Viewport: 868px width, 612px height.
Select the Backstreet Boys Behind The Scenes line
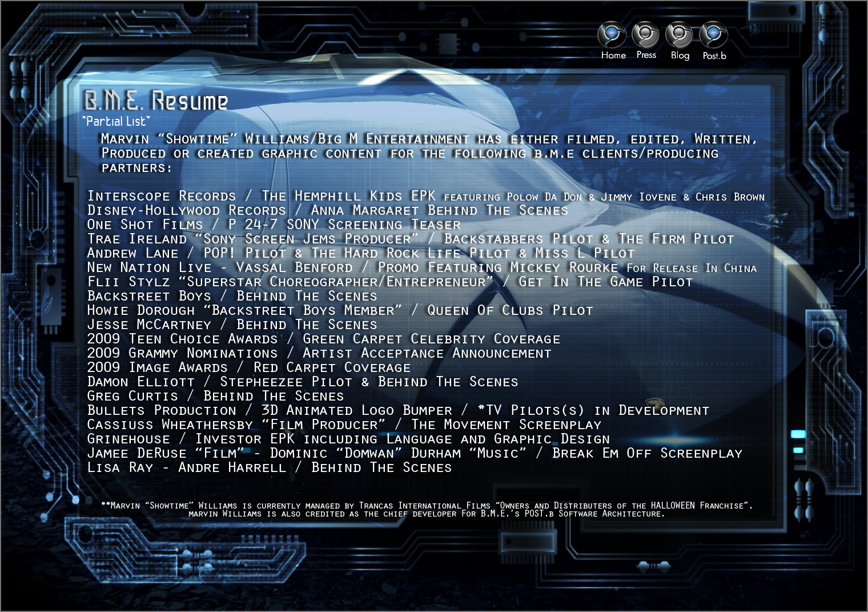tap(232, 296)
